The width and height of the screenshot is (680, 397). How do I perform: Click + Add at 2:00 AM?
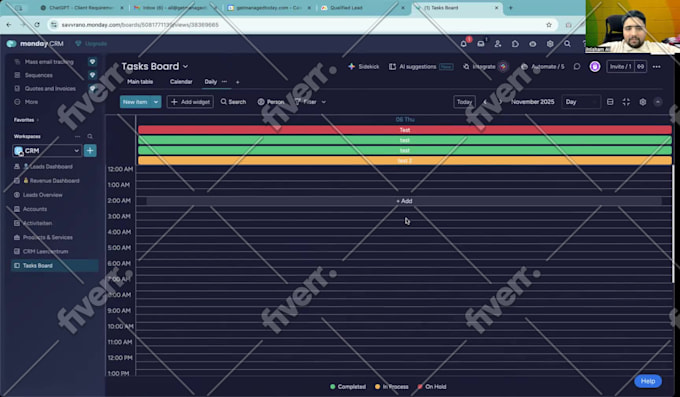click(404, 201)
